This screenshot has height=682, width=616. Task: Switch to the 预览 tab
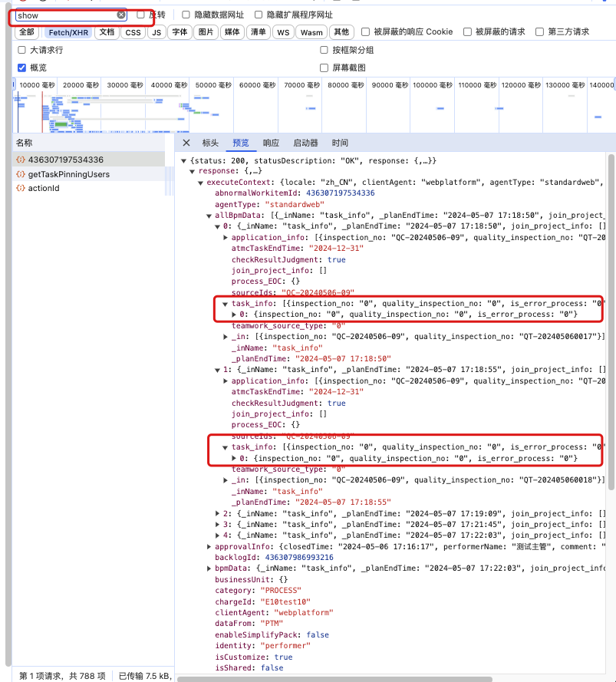[241, 143]
